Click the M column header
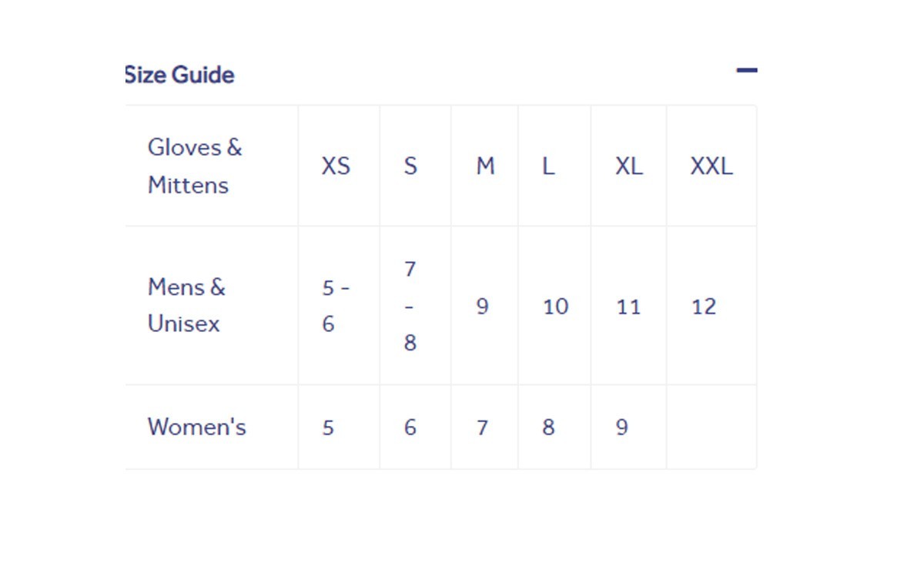The width and height of the screenshot is (924, 570). click(485, 166)
